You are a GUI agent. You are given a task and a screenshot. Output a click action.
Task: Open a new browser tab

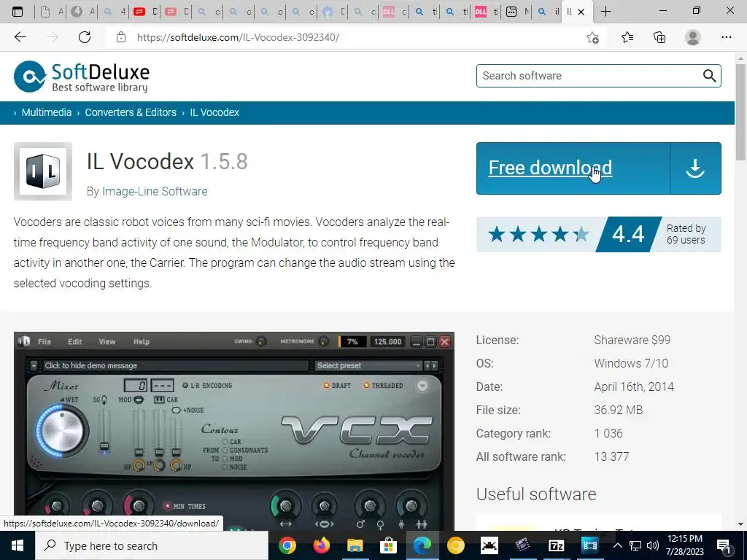tap(605, 12)
